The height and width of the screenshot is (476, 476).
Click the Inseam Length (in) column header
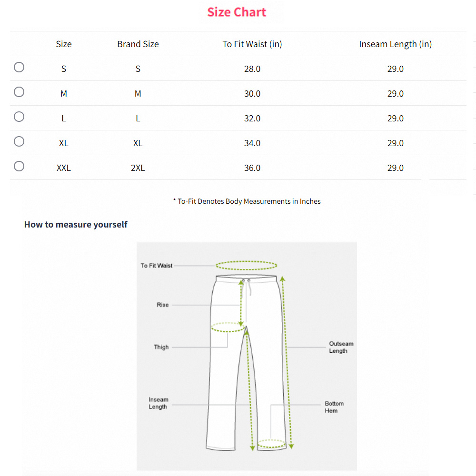click(x=395, y=44)
